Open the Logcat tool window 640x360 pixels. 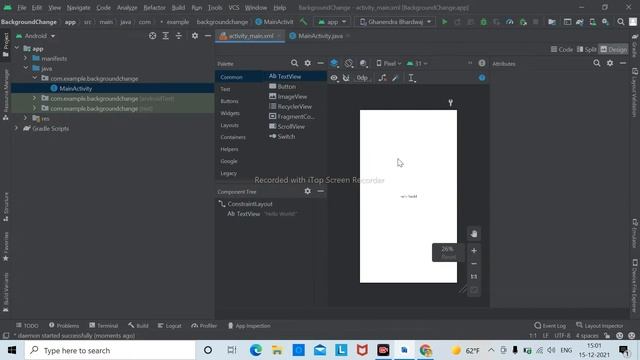pos(169,326)
